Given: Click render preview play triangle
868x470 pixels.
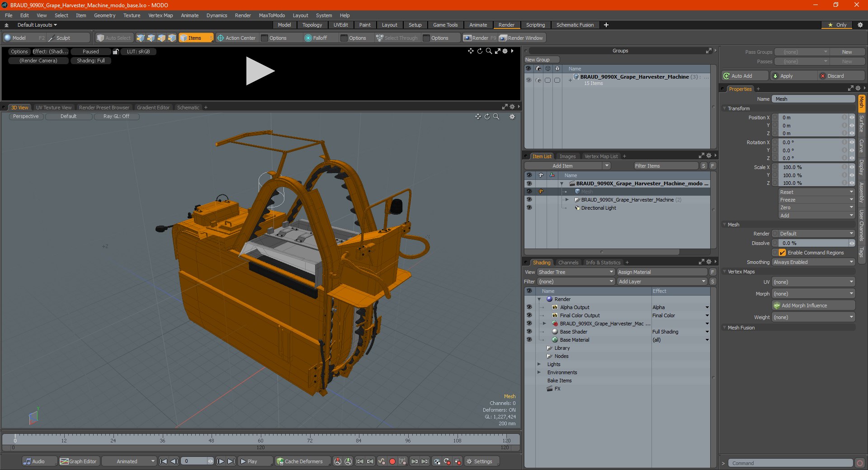Looking at the screenshot, I should coord(259,71).
